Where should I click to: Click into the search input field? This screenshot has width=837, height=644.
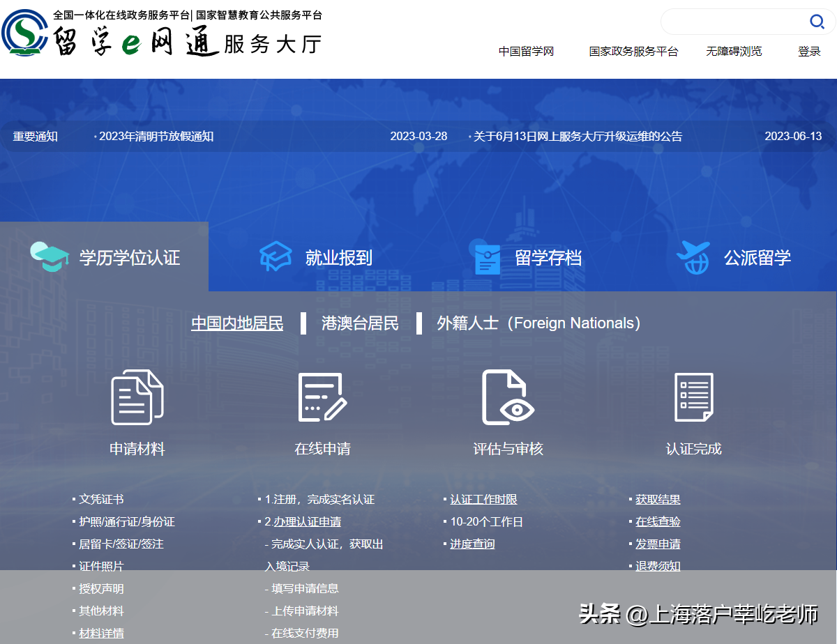click(x=732, y=22)
